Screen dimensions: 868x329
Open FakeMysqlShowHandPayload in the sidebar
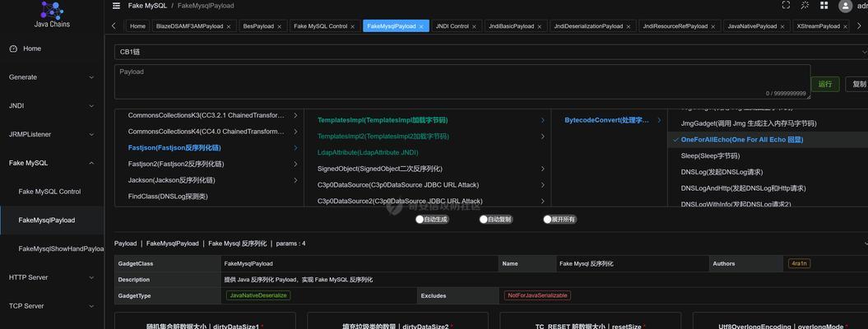[x=52, y=249]
